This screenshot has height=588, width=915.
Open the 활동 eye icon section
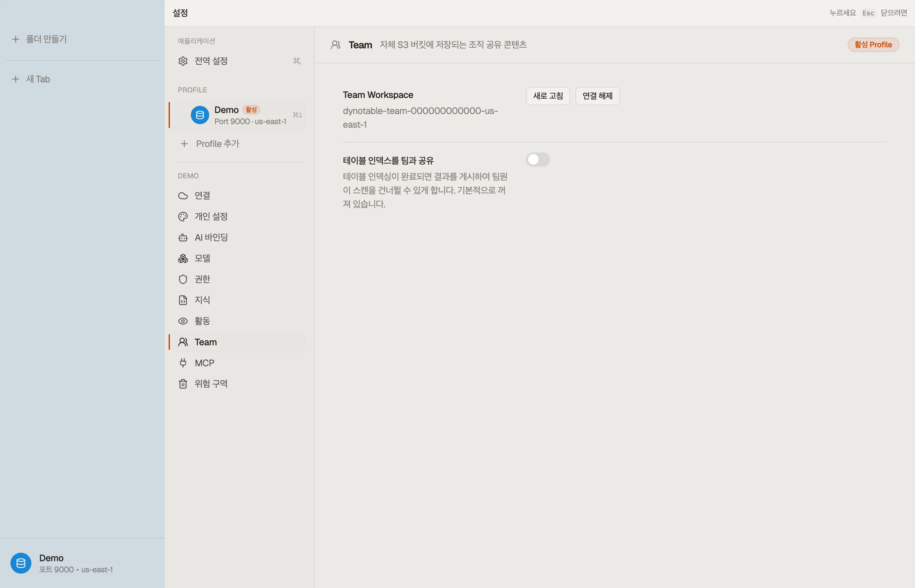[183, 321]
